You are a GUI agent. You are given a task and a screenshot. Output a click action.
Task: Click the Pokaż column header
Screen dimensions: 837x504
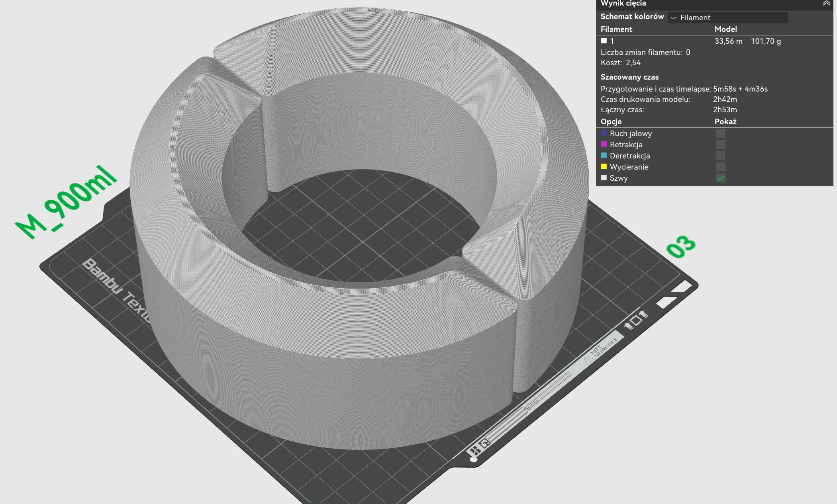point(725,121)
